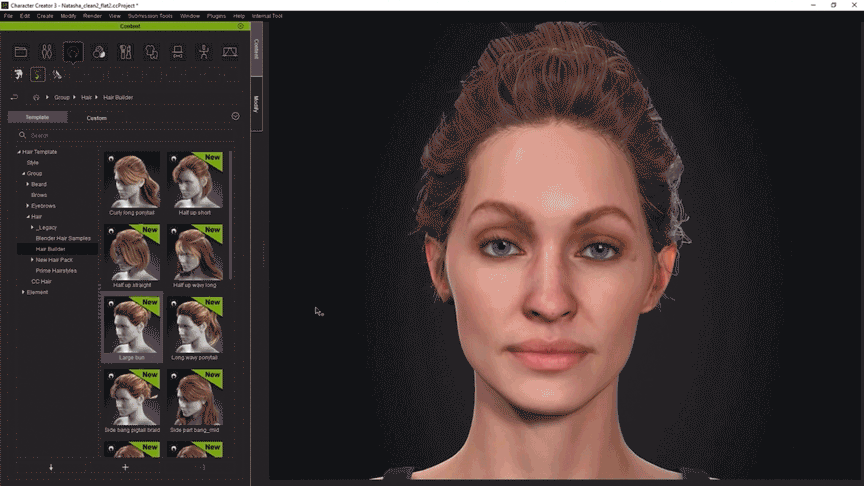Open the Submission Tools menu
Image resolution: width=864 pixels, height=486 pixels.
tap(150, 16)
